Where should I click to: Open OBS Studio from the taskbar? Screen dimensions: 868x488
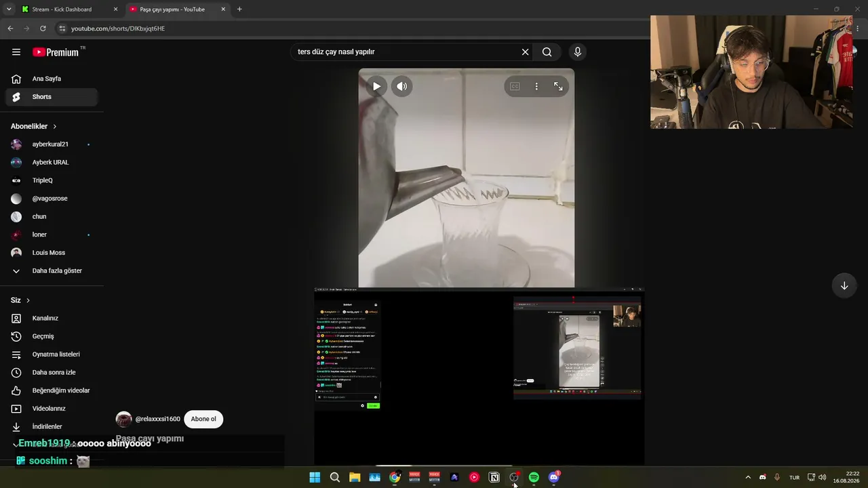click(x=514, y=477)
